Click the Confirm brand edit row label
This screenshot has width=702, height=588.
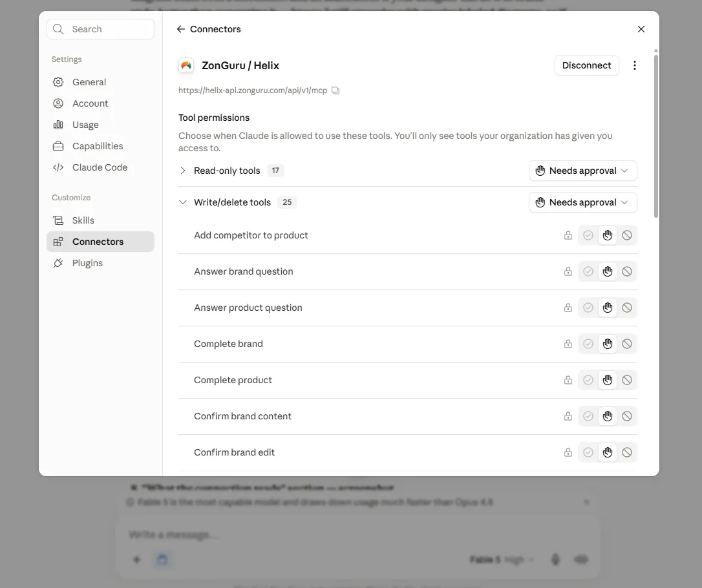[234, 452]
